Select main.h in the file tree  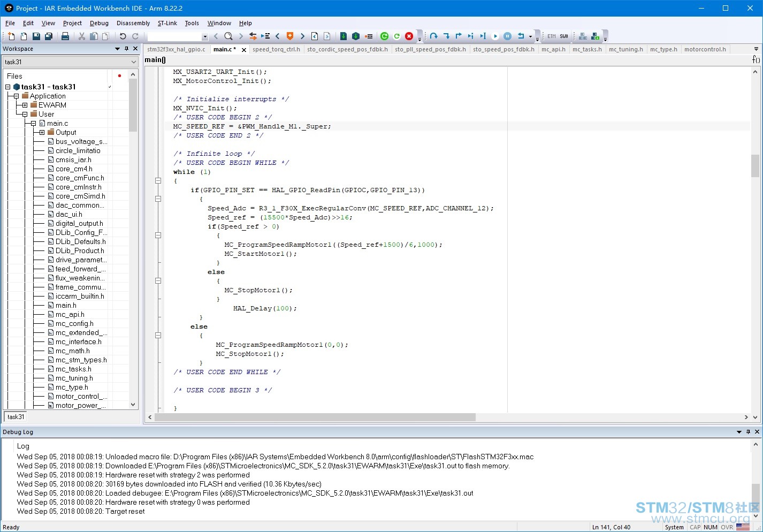pos(66,305)
